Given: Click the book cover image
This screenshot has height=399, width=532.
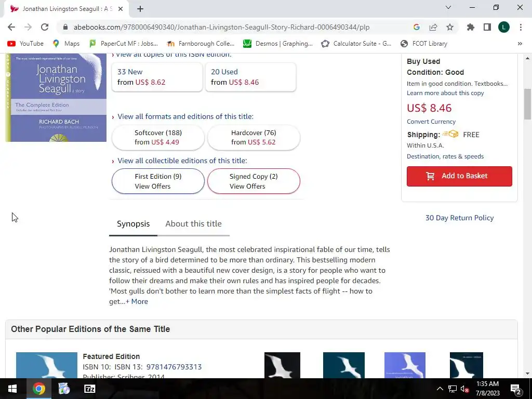Looking at the screenshot, I should click(x=56, y=98).
